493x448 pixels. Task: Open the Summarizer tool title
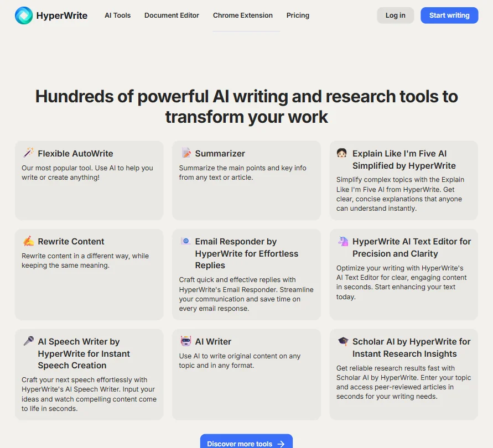(x=220, y=153)
